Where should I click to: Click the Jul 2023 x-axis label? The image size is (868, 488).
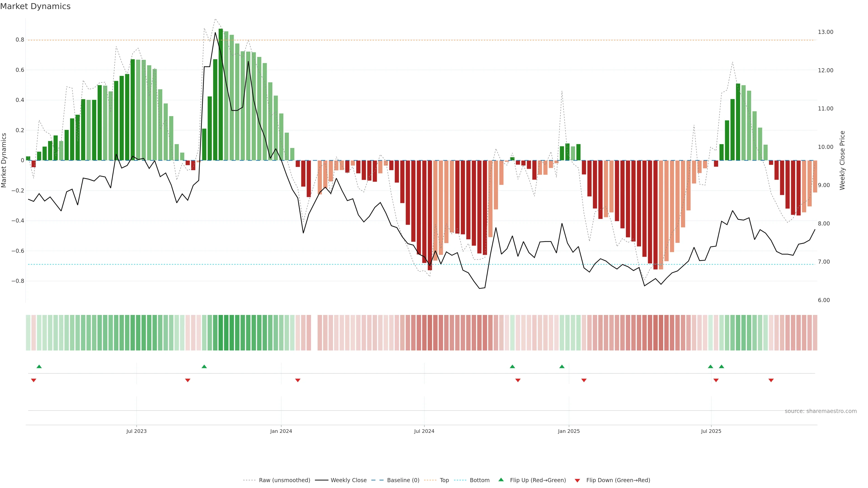(x=137, y=431)
